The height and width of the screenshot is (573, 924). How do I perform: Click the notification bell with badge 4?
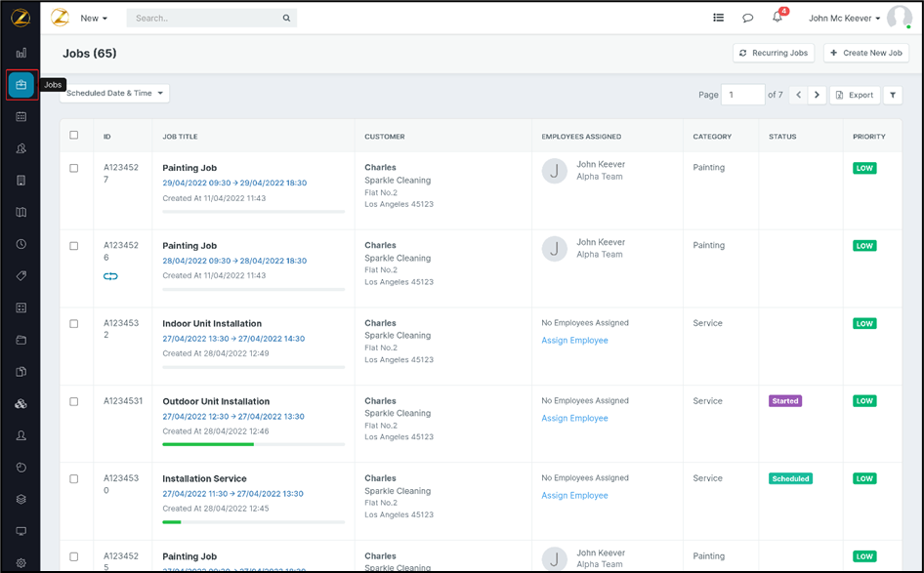coord(777,18)
